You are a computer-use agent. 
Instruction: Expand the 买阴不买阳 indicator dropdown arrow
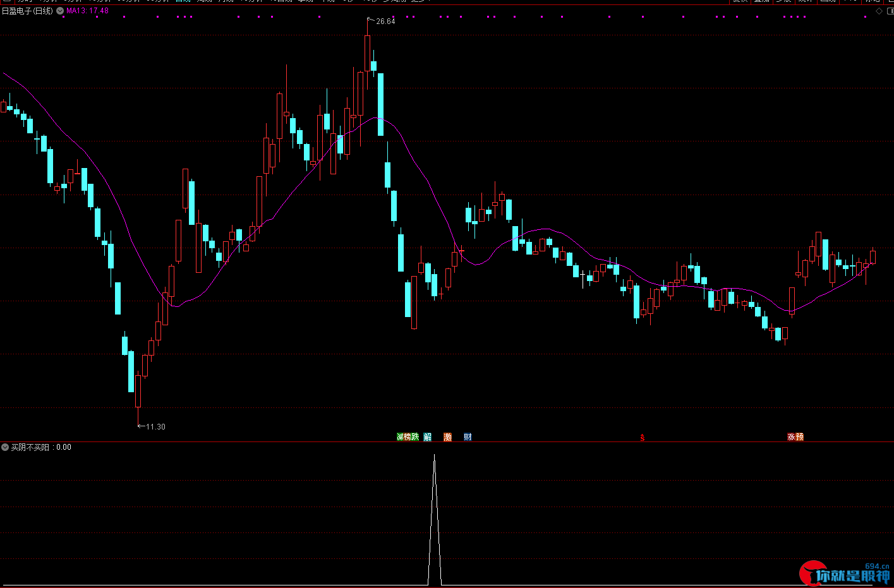click(5, 447)
